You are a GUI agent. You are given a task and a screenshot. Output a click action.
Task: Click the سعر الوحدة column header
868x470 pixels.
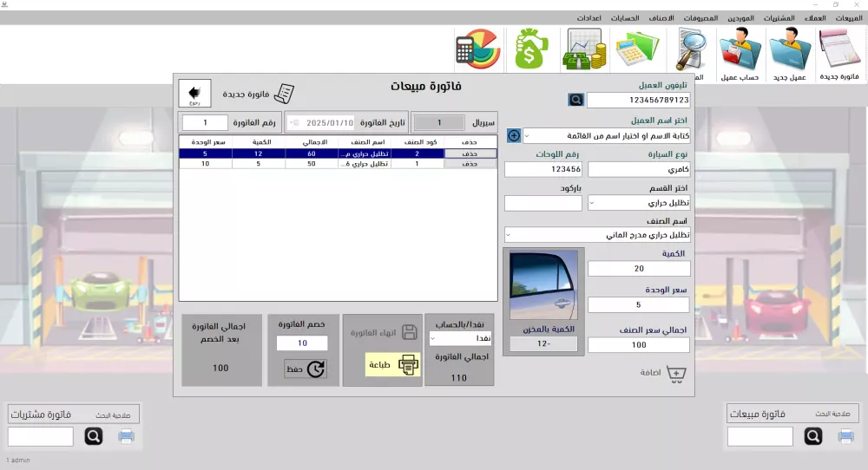click(x=206, y=142)
